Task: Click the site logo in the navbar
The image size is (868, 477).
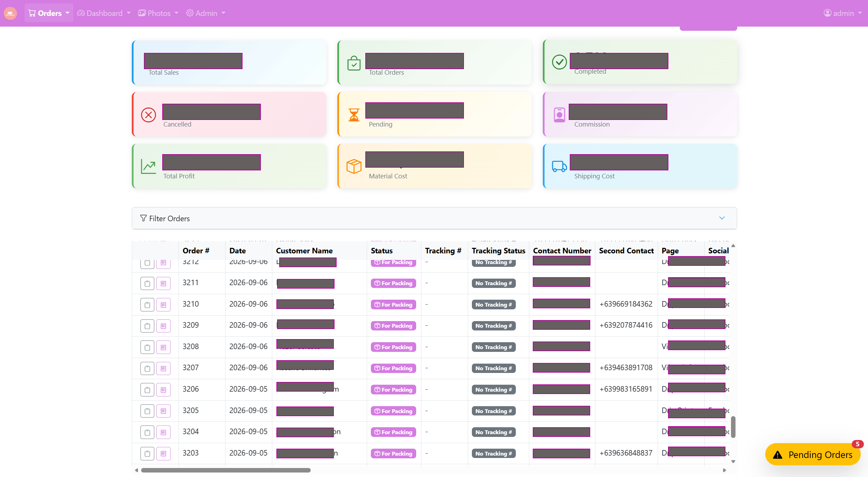Action: pyautogui.click(x=10, y=13)
